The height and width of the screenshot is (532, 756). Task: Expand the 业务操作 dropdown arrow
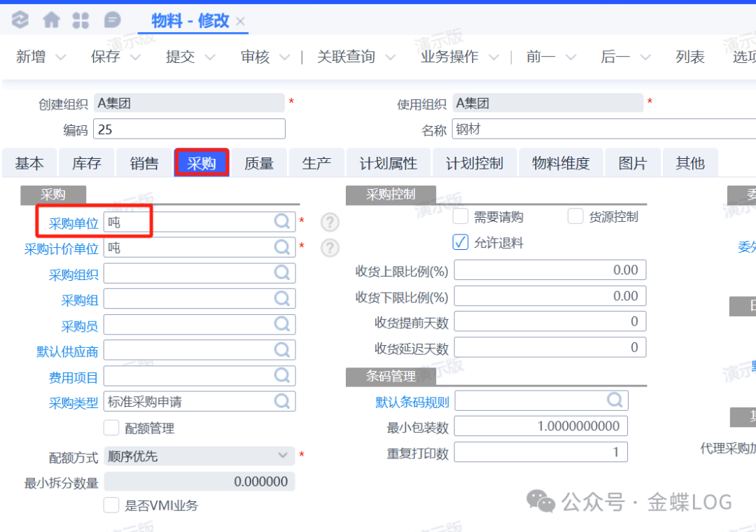(493, 57)
